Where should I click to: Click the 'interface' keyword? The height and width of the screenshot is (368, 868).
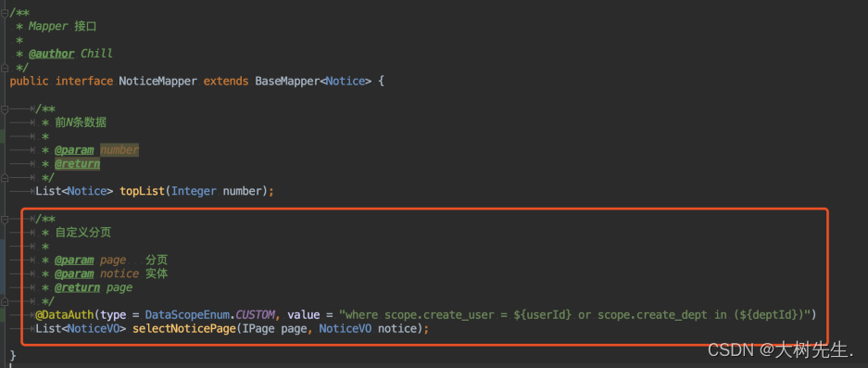tap(84, 81)
